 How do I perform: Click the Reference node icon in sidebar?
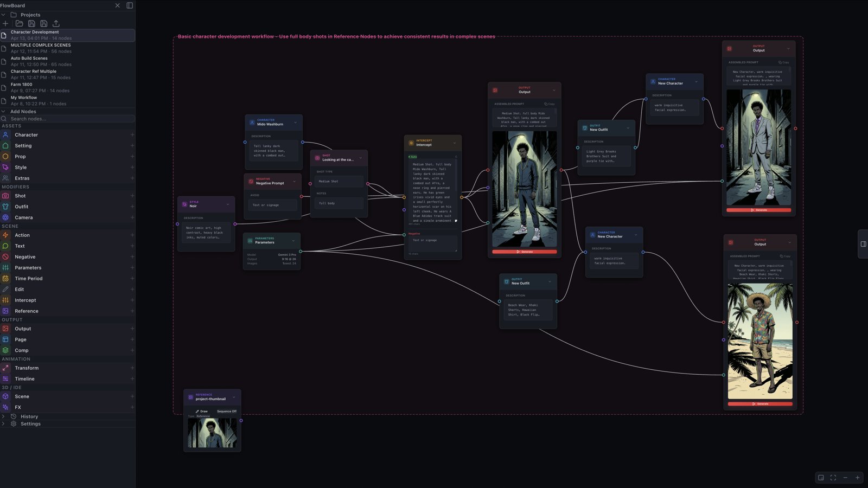(x=5, y=311)
